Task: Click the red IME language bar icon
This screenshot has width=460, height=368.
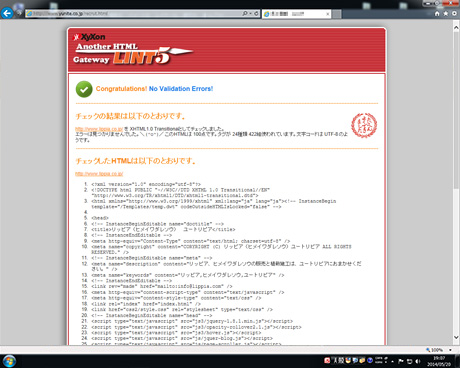Action: tap(327, 361)
